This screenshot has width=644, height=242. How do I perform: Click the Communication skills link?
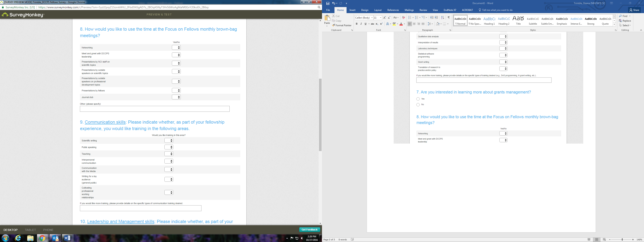[x=105, y=122]
